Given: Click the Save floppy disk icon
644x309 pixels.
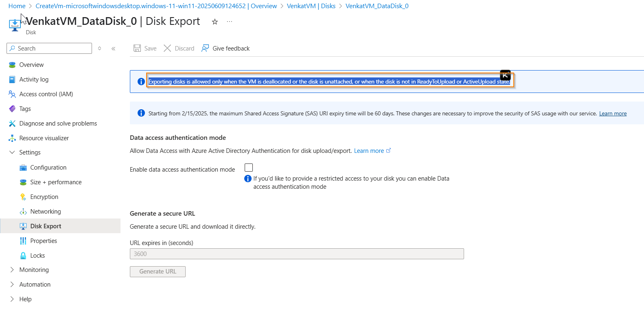Looking at the screenshot, I should 137,48.
